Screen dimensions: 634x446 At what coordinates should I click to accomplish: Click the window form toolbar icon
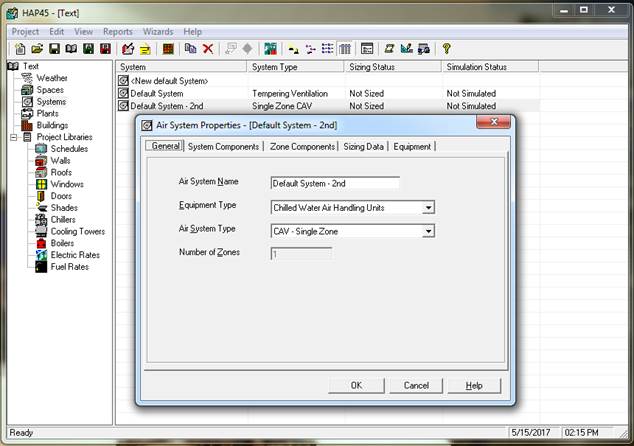(x=367, y=49)
